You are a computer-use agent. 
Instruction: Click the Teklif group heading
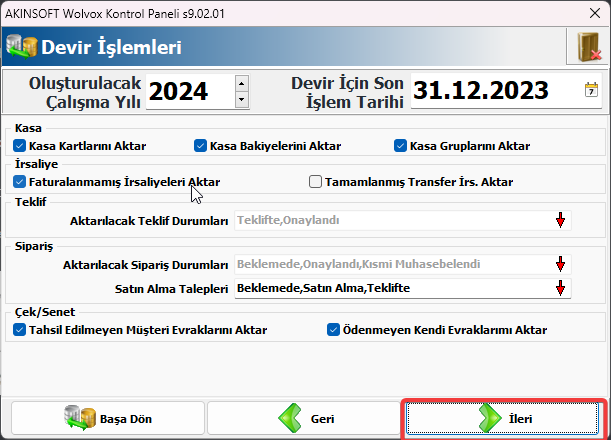30,201
